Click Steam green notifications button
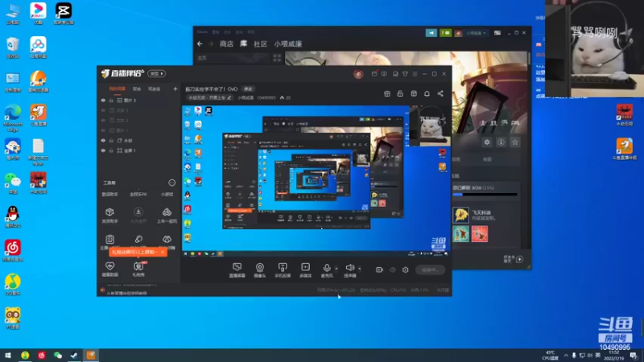This screenshot has height=362, width=644. tap(445, 33)
